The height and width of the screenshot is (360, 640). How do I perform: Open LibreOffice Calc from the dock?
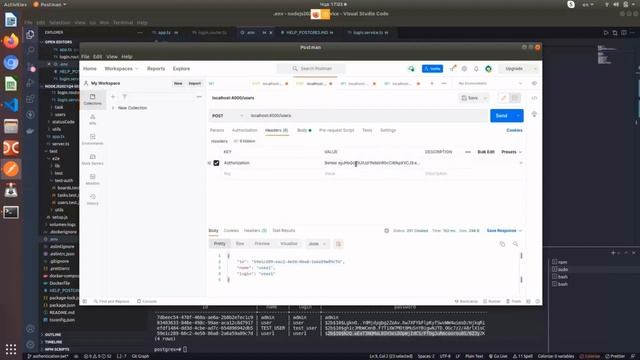coord(11,84)
